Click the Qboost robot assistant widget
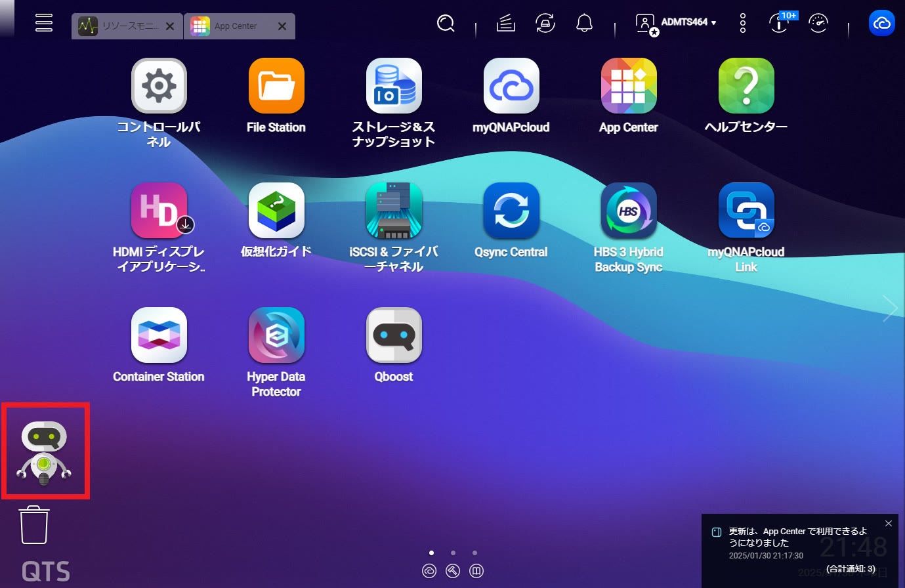The image size is (905, 588). 44,453
